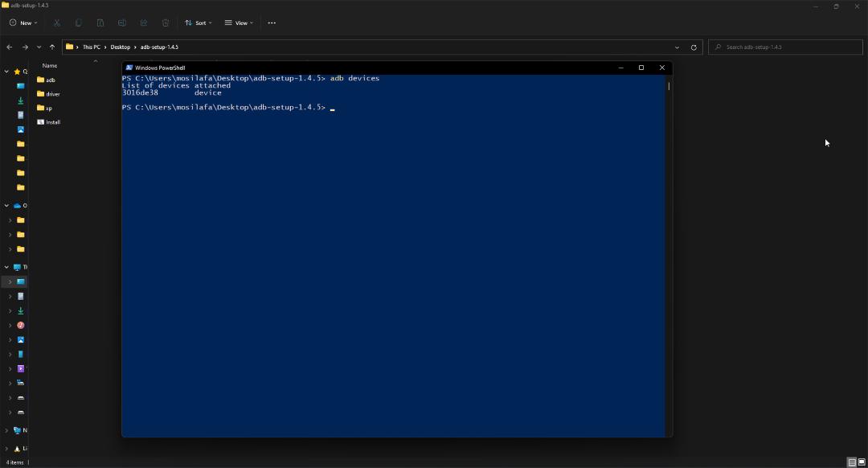Click the Cut scissors icon in toolbar

click(56, 23)
